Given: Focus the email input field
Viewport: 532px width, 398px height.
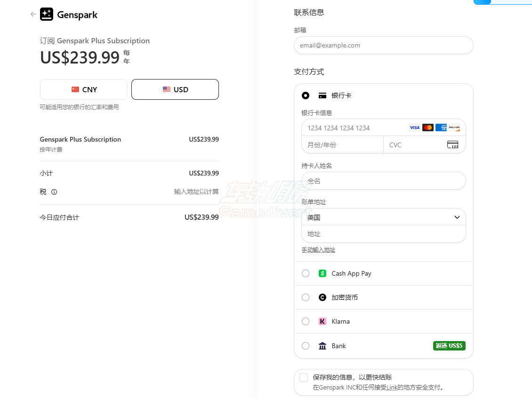Looking at the screenshot, I should [x=383, y=46].
